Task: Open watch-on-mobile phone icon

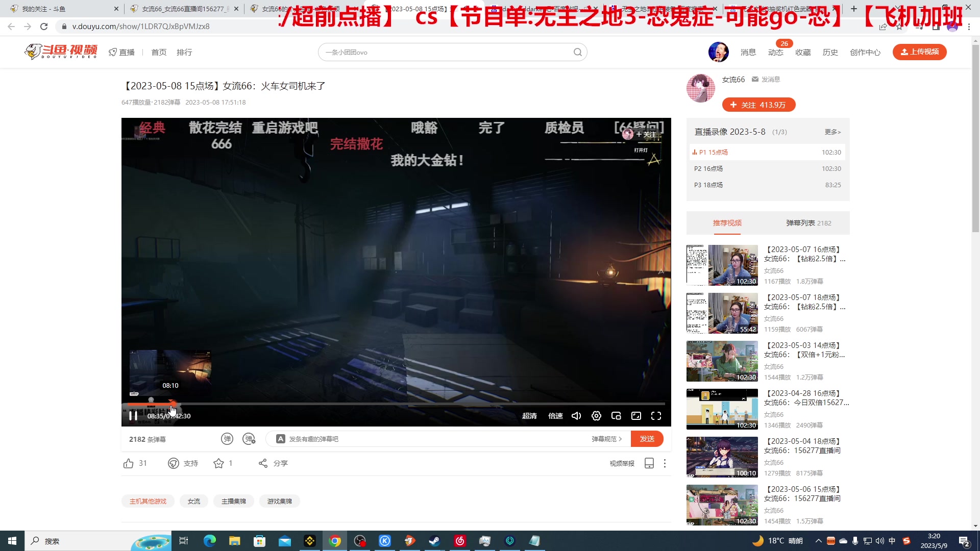Action: (x=649, y=463)
